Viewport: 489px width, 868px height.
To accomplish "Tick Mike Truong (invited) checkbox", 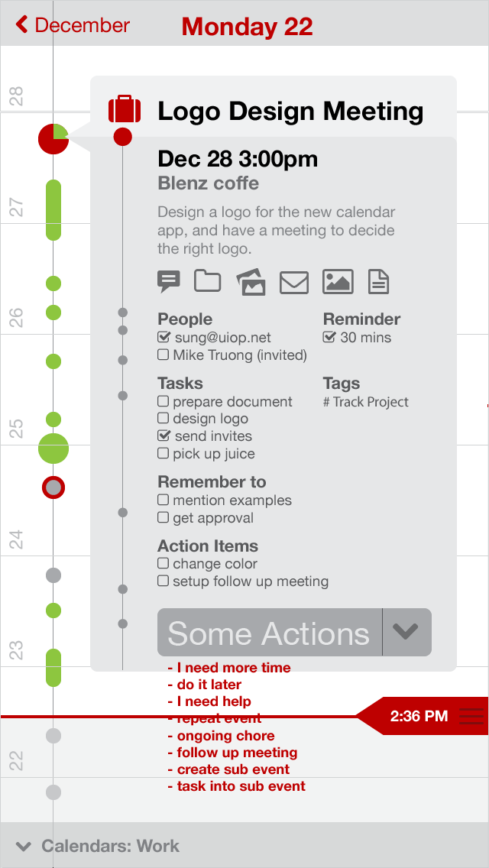I will coord(163,355).
